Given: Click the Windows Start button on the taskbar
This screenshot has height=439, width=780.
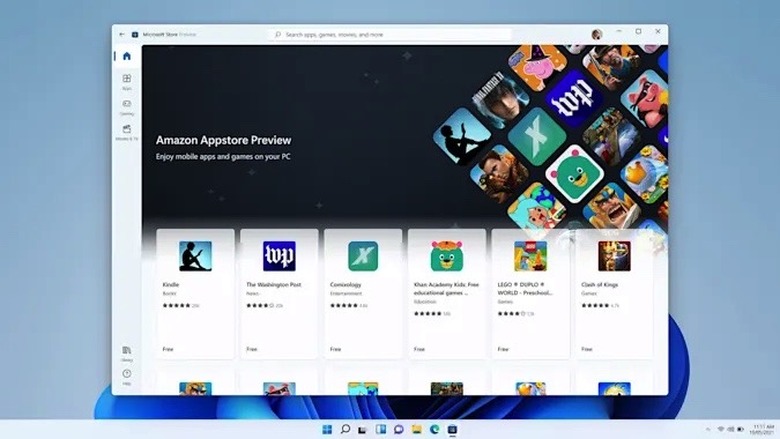Looking at the screenshot, I should [327, 429].
